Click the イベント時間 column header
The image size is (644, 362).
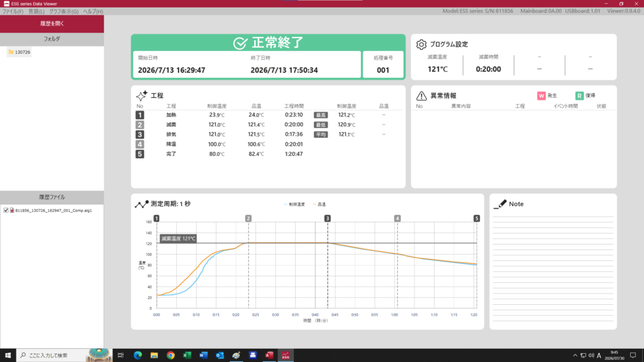[x=565, y=106]
